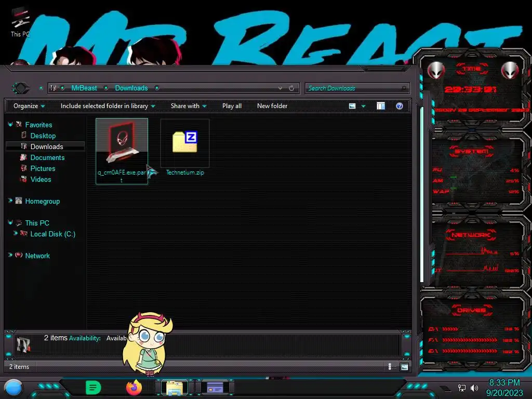Click MrBeast in the address bar

point(84,88)
